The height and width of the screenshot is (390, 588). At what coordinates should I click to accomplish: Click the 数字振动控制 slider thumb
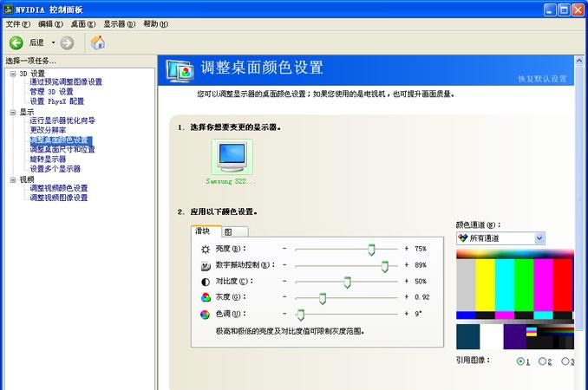[385, 266]
